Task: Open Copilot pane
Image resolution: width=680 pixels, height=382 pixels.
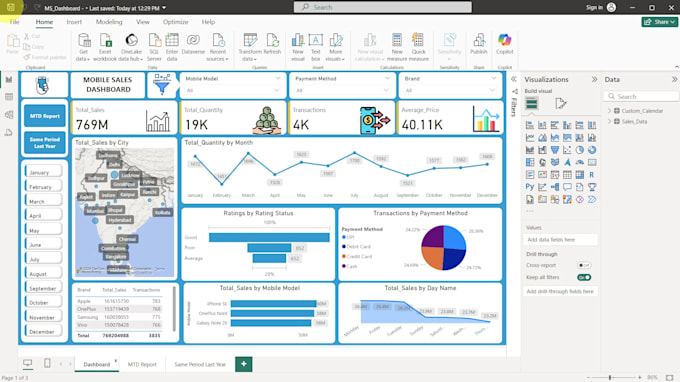Action: 504,44
